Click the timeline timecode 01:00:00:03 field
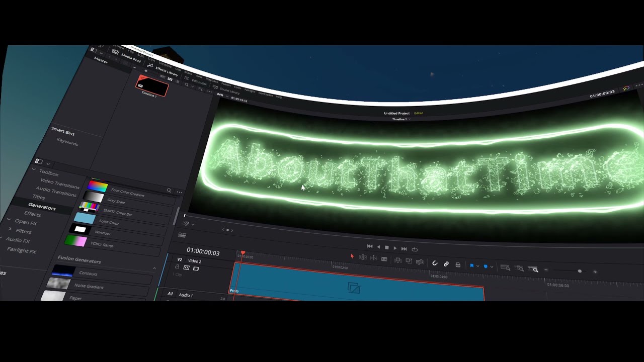 (203, 251)
